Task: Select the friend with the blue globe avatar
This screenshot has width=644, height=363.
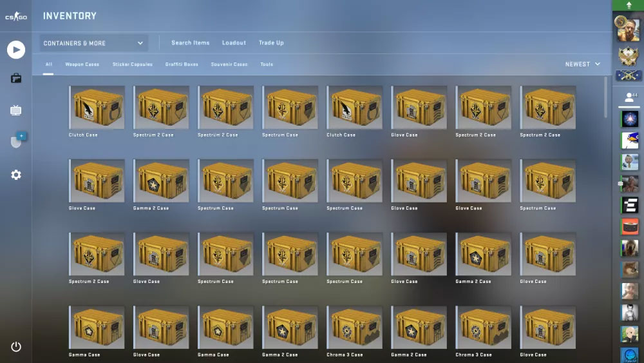Action: [x=630, y=355]
